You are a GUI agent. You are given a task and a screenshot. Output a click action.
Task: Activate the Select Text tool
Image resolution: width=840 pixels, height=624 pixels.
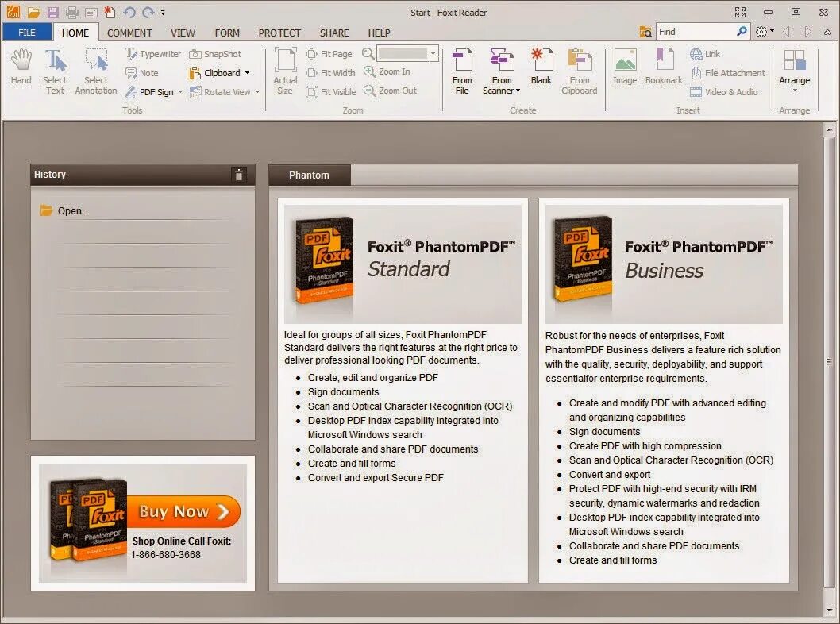pyautogui.click(x=55, y=71)
